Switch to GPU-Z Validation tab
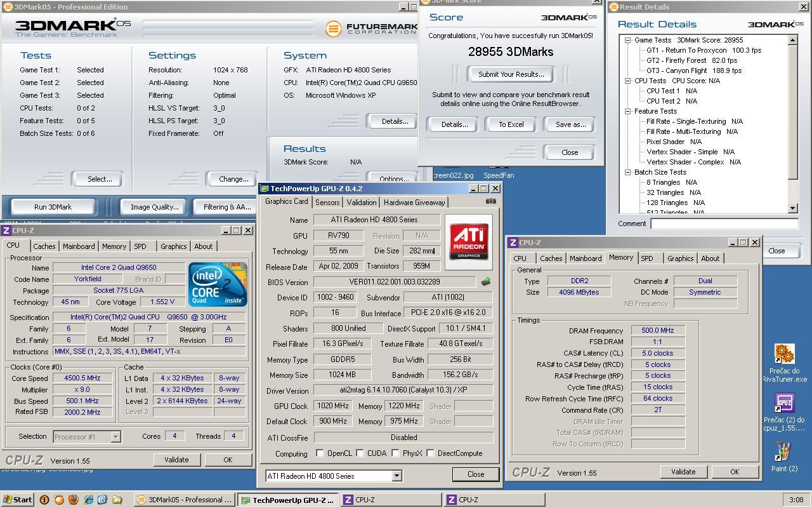This screenshot has width=812, height=508. 362,203
